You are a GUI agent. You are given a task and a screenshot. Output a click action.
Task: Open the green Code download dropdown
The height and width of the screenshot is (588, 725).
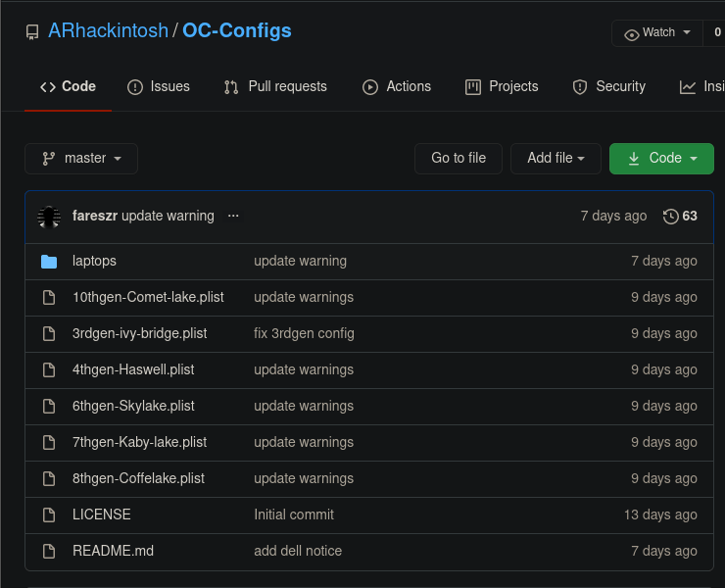tap(661, 159)
